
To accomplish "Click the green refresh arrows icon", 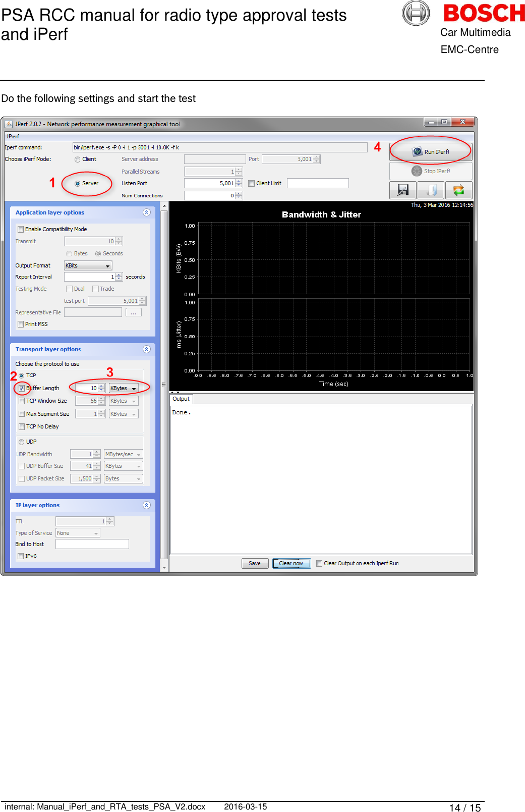I will tap(459, 190).
